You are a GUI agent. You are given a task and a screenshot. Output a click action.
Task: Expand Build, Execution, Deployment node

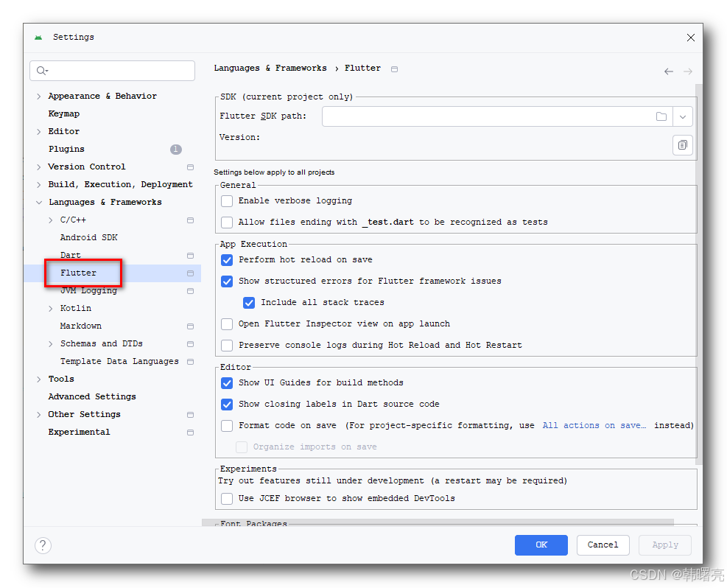point(38,184)
